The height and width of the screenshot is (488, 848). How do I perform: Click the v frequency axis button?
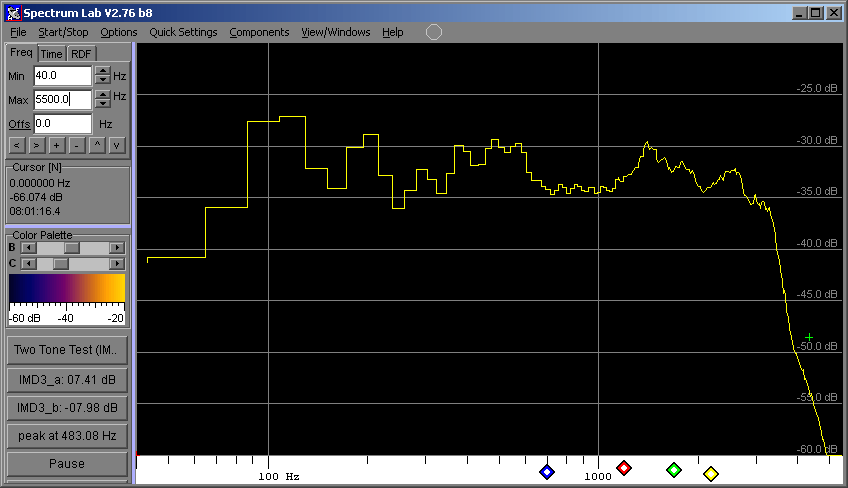[x=117, y=145]
